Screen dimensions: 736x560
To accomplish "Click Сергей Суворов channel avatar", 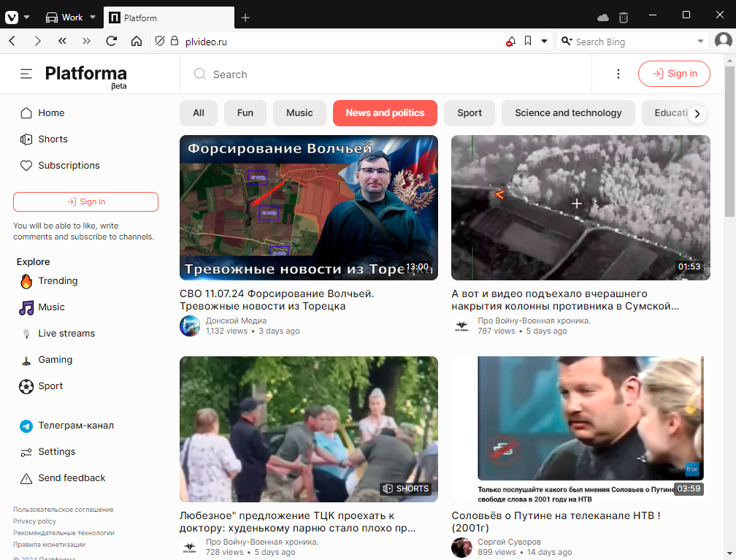I will click(462, 548).
